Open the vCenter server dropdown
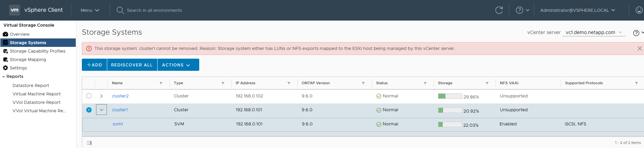The width and height of the screenshot is (644, 148). [594, 32]
